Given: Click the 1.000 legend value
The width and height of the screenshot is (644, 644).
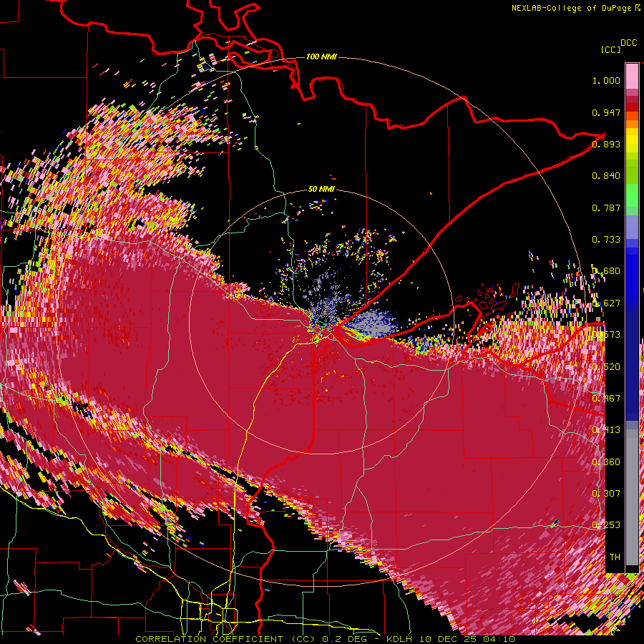Looking at the screenshot, I should point(606,80).
